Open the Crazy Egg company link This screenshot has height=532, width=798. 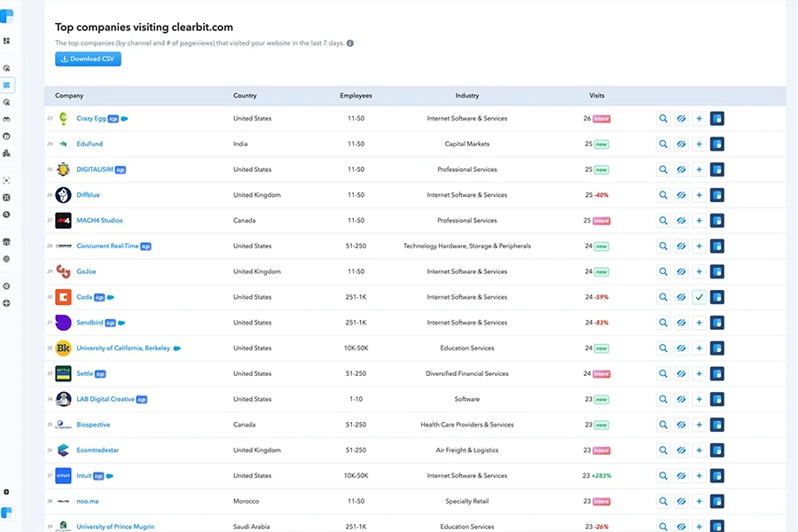pyautogui.click(x=91, y=118)
